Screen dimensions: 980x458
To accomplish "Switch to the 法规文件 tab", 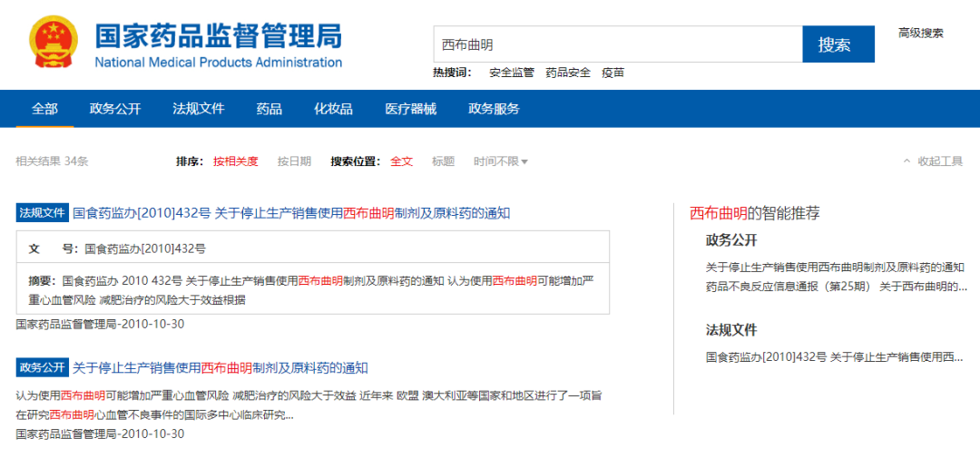I will coord(199,110).
